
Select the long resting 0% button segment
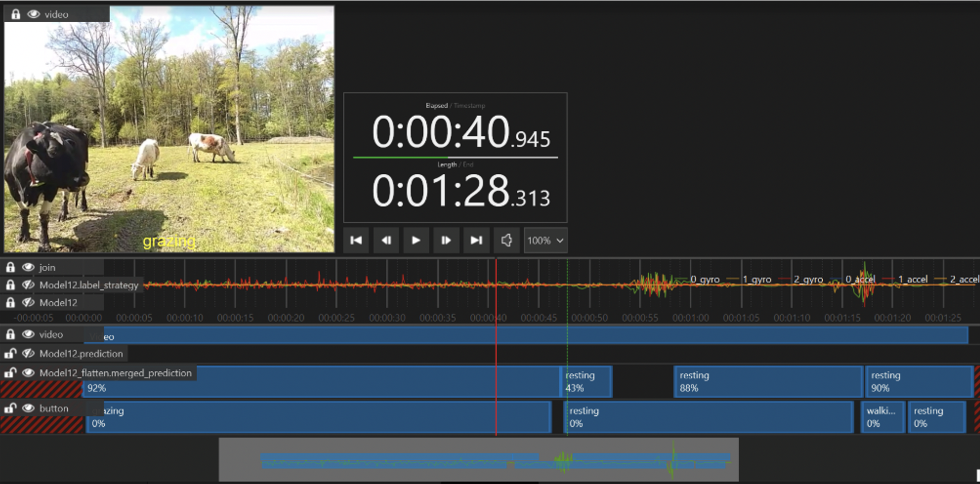tap(708, 417)
